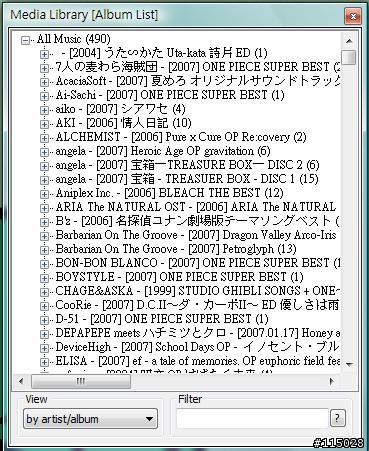
Task: Expand the BOYSTYLE ONE PIECE node
Action: (x=44, y=279)
